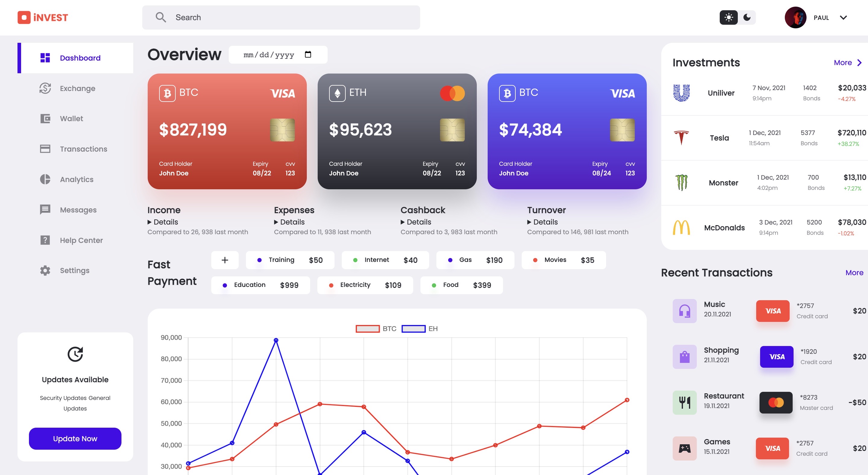Click the McDonalds logo icon
868x475 pixels.
pyautogui.click(x=681, y=227)
